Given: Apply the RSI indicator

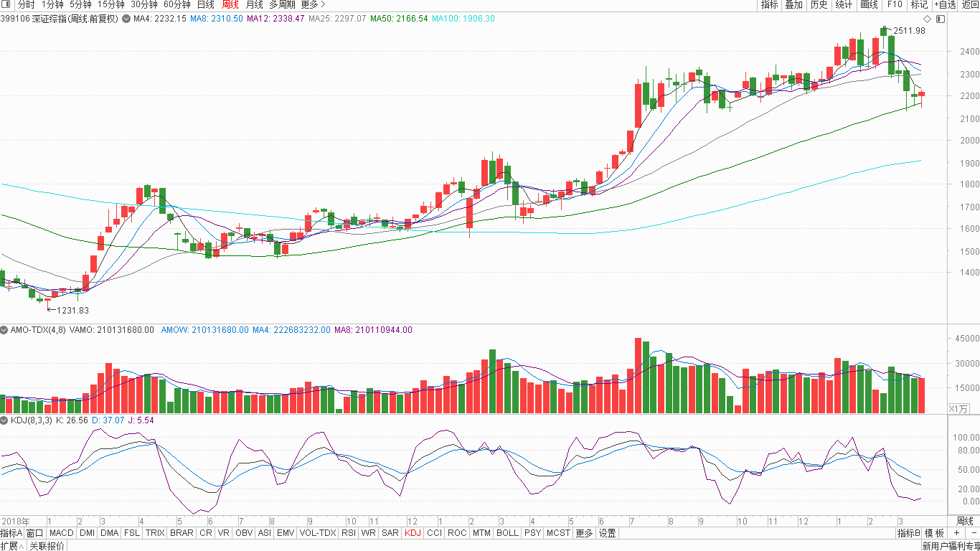Looking at the screenshot, I should pyautogui.click(x=349, y=533).
